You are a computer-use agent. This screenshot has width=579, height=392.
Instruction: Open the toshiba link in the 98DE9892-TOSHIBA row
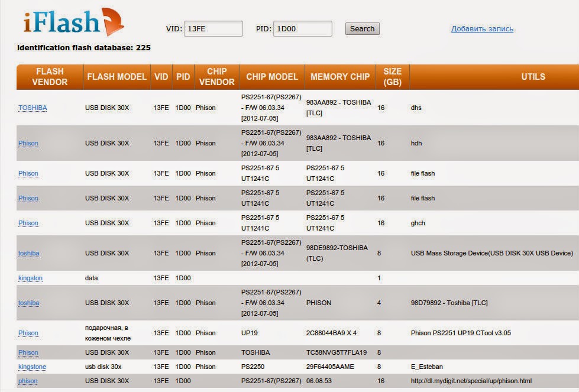point(28,253)
